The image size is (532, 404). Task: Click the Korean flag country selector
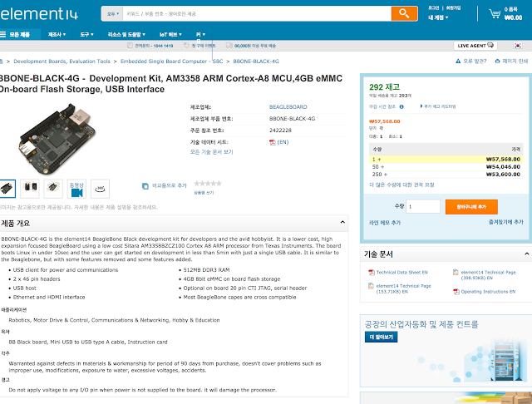point(518,46)
